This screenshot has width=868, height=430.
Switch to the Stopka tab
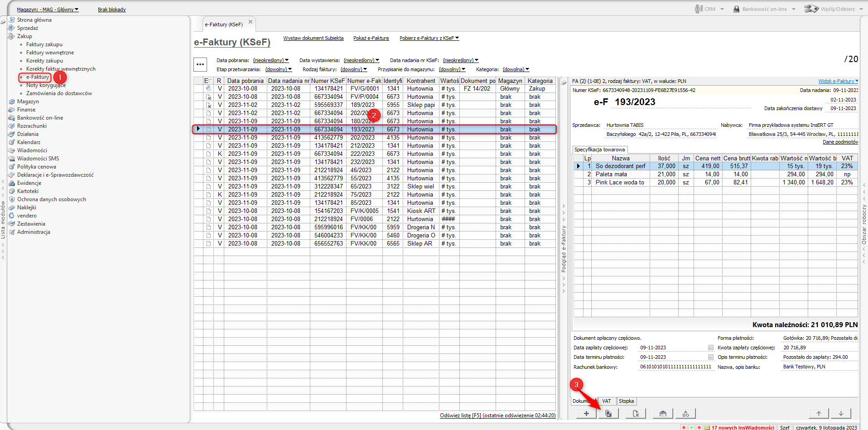(626, 401)
